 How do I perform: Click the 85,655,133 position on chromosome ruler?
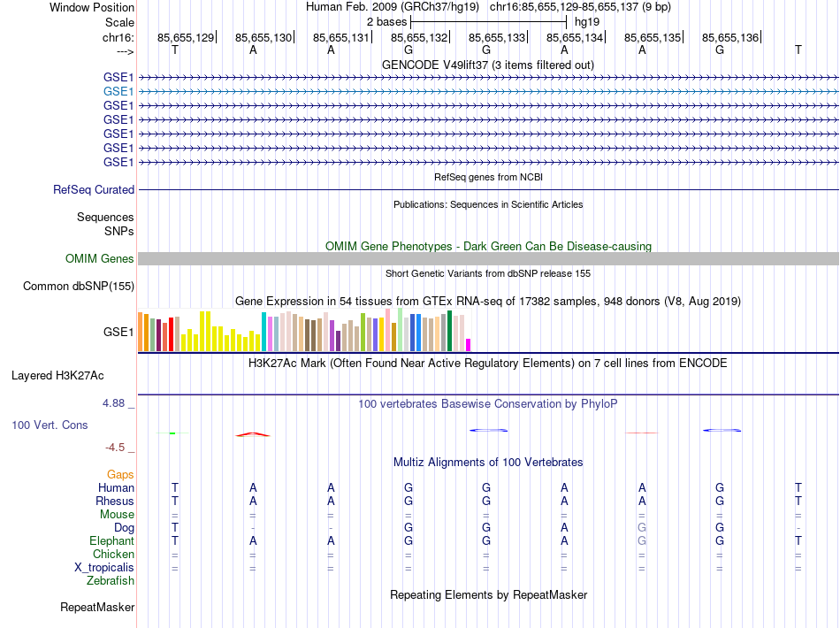point(497,37)
